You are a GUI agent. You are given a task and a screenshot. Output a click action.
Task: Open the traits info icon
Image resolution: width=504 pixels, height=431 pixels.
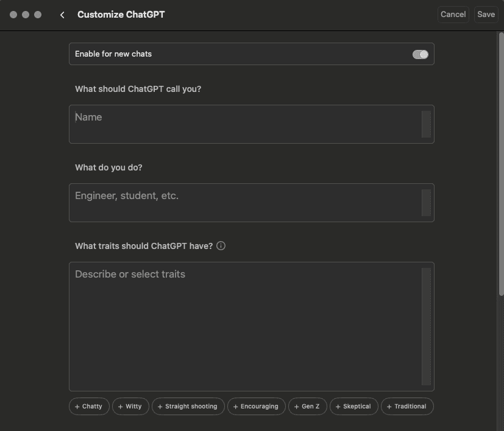(x=221, y=246)
